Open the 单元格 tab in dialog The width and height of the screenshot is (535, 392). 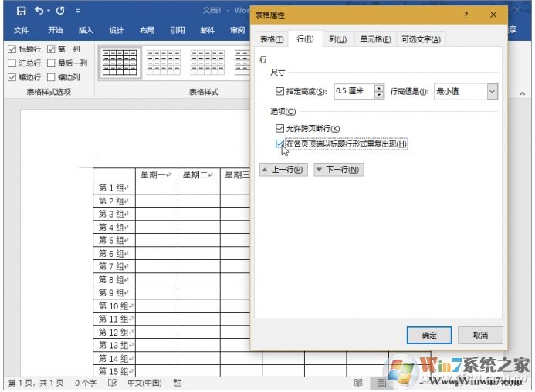point(375,39)
